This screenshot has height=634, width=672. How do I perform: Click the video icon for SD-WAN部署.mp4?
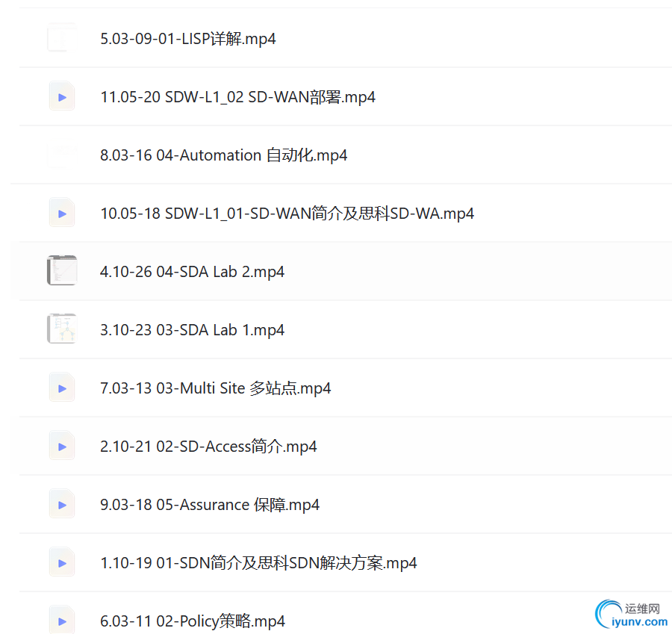tap(62, 96)
